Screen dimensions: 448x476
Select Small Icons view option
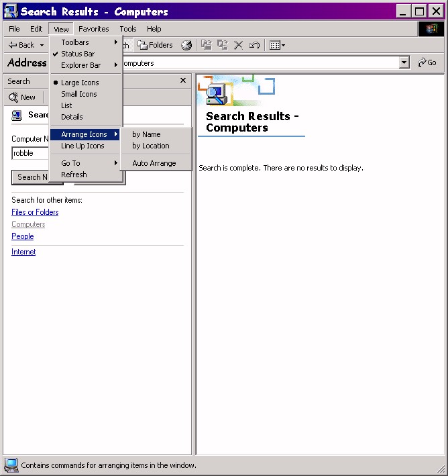click(86, 94)
